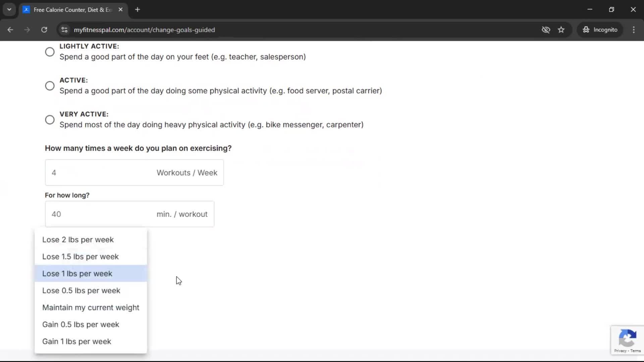This screenshot has width=644, height=362.
Task: Restore down the browser window
Action: (611, 10)
